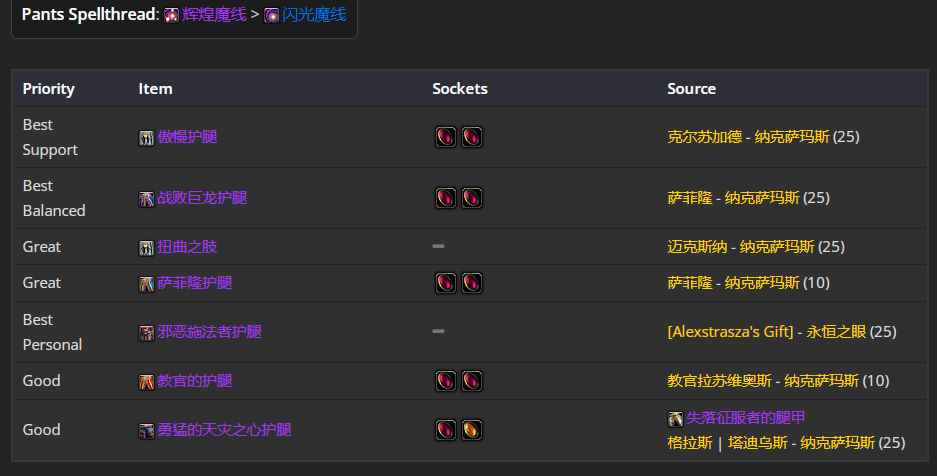Screen dimensions: 937x476
Task: Follow the 教官拉苏维奥斯 source link
Action: (x=719, y=381)
